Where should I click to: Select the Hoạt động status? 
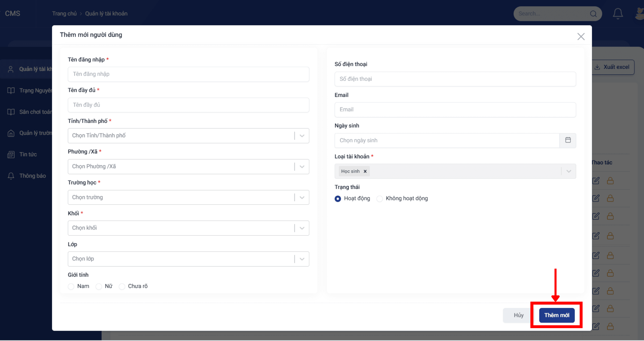tap(338, 199)
